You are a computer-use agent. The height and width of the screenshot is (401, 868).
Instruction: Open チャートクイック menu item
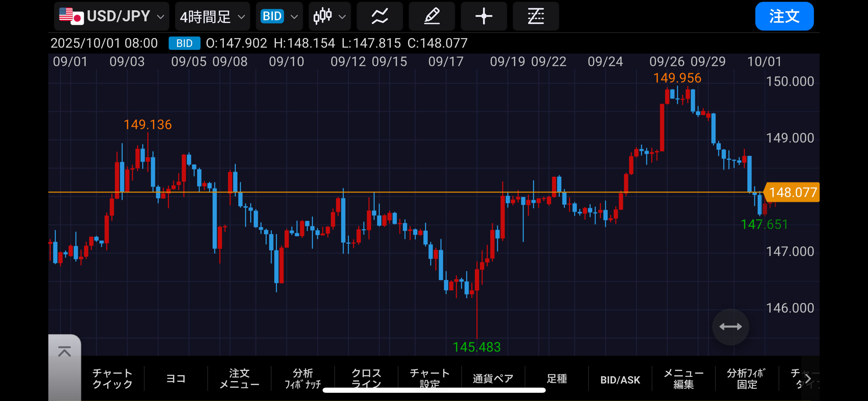pyautogui.click(x=112, y=379)
